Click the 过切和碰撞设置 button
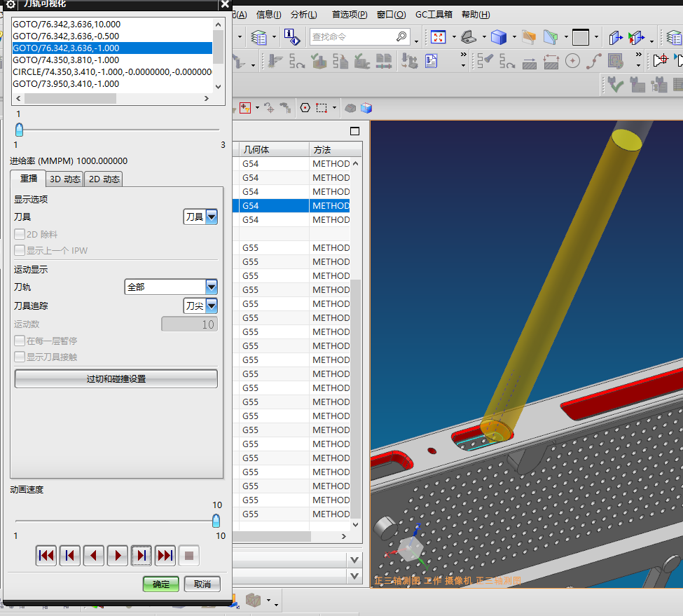 click(116, 378)
